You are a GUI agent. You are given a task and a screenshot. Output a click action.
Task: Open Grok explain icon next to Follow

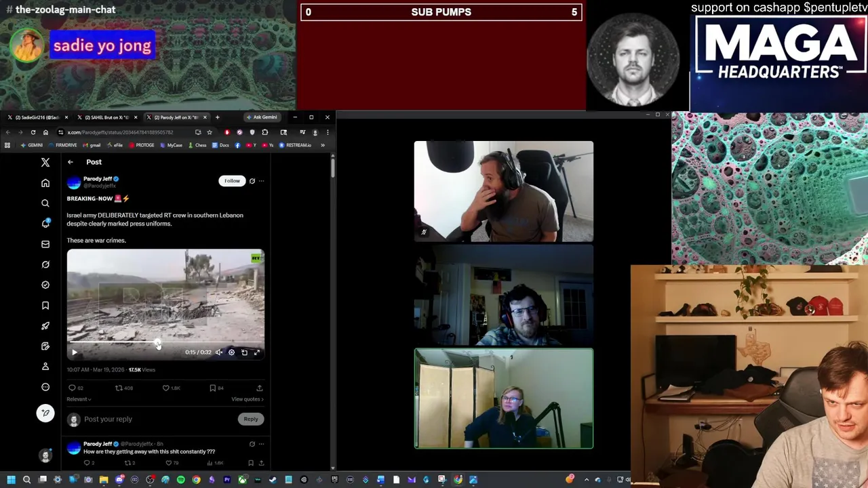(252, 181)
